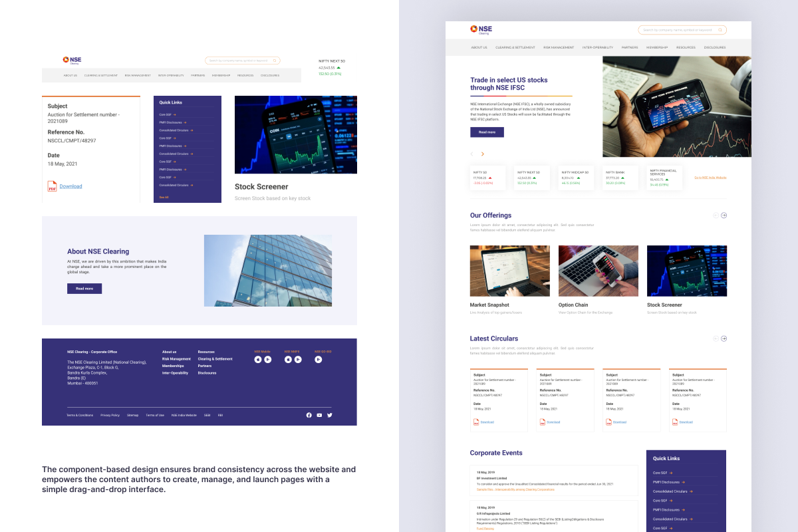Click the Facebook icon in the footer
Screen dimensions: 798x532
(309, 415)
